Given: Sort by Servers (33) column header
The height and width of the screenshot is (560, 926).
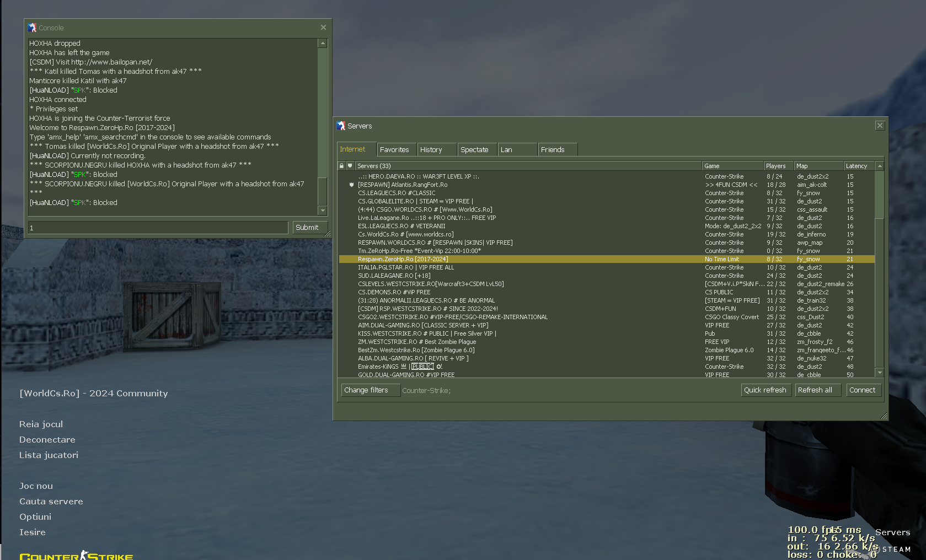Looking at the screenshot, I should tap(528, 166).
